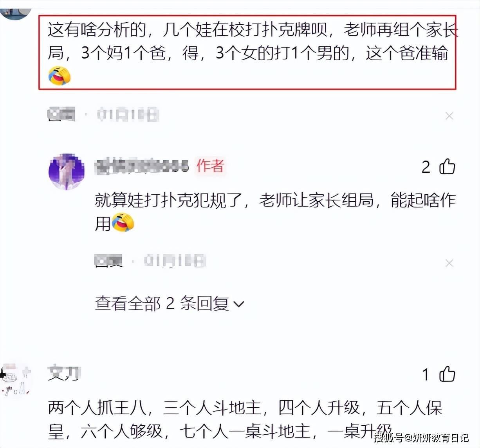Open the author's purple avatar
Viewport: 480px width, 448px height.
coord(66,172)
